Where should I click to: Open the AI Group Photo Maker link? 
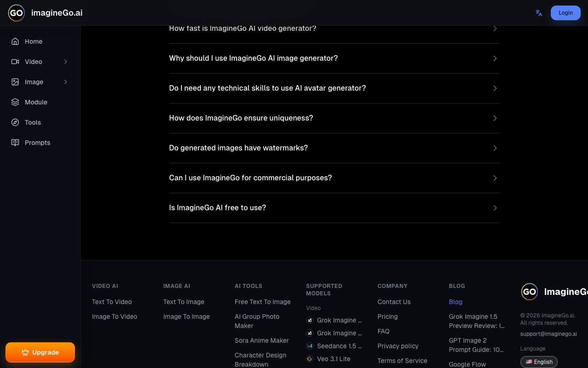click(x=257, y=321)
